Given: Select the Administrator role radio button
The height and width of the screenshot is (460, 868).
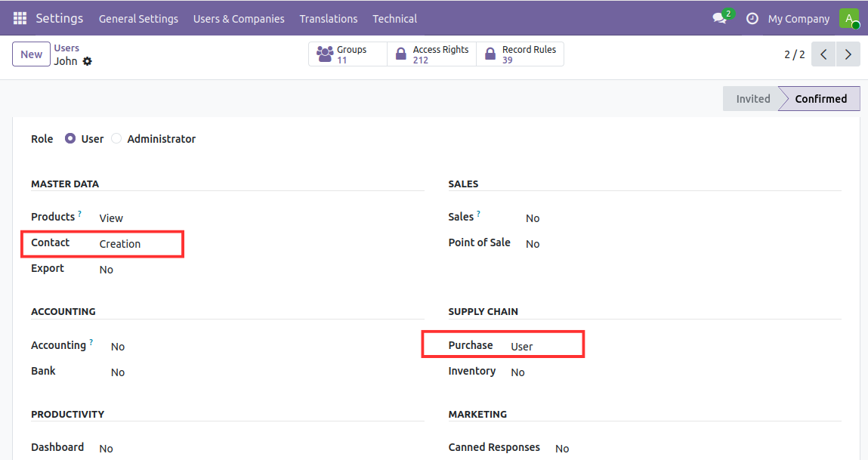Looking at the screenshot, I should point(116,138).
